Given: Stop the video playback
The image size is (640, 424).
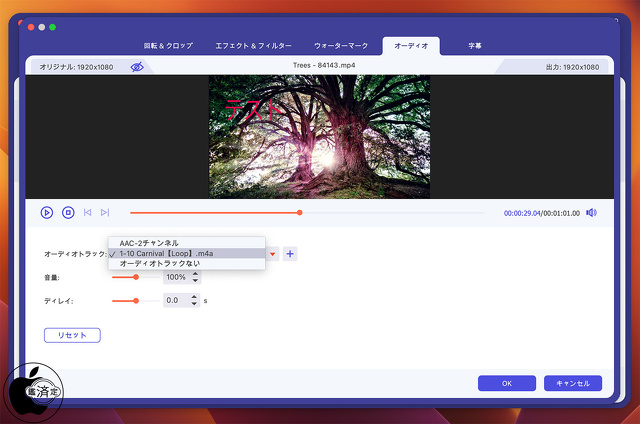Looking at the screenshot, I should tap(68, 213).
